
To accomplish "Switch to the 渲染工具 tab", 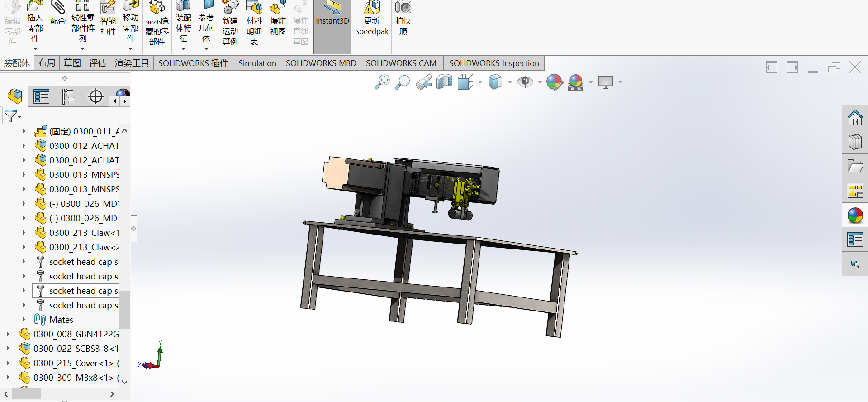I will click(132, 63).
